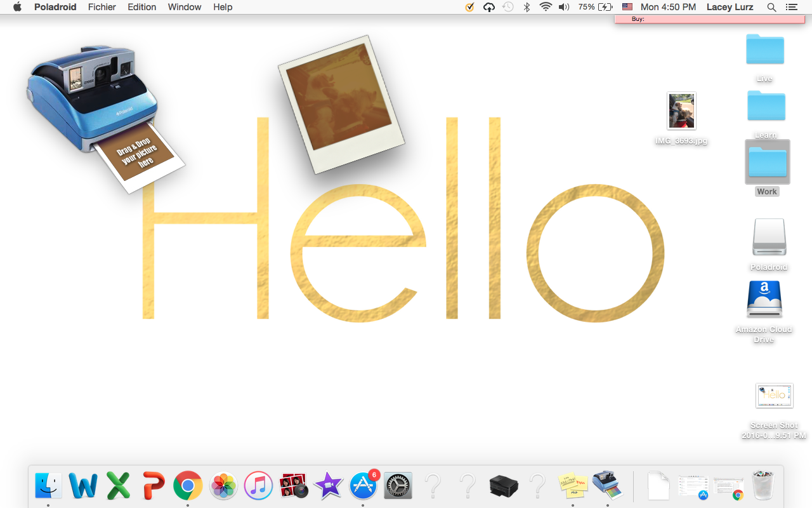812x508 pixels.
Task: Launch Microsoft Word from the Dock
Action: click(83, 486)
